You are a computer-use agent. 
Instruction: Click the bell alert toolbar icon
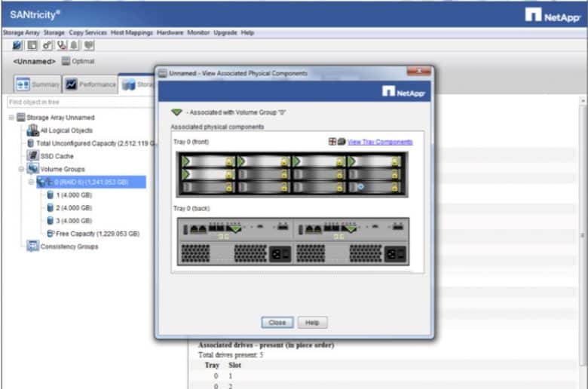[74, 45]
